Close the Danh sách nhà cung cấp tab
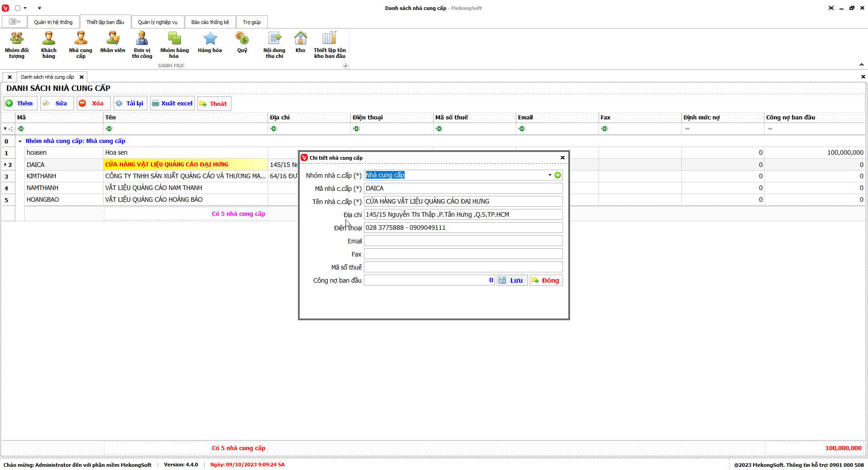868x470 pixels. point(82,77)
